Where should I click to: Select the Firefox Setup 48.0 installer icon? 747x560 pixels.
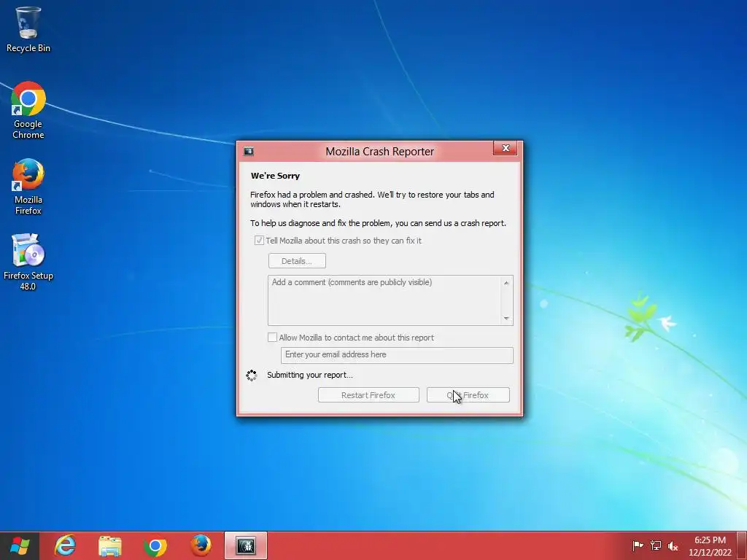click(28, 262)
